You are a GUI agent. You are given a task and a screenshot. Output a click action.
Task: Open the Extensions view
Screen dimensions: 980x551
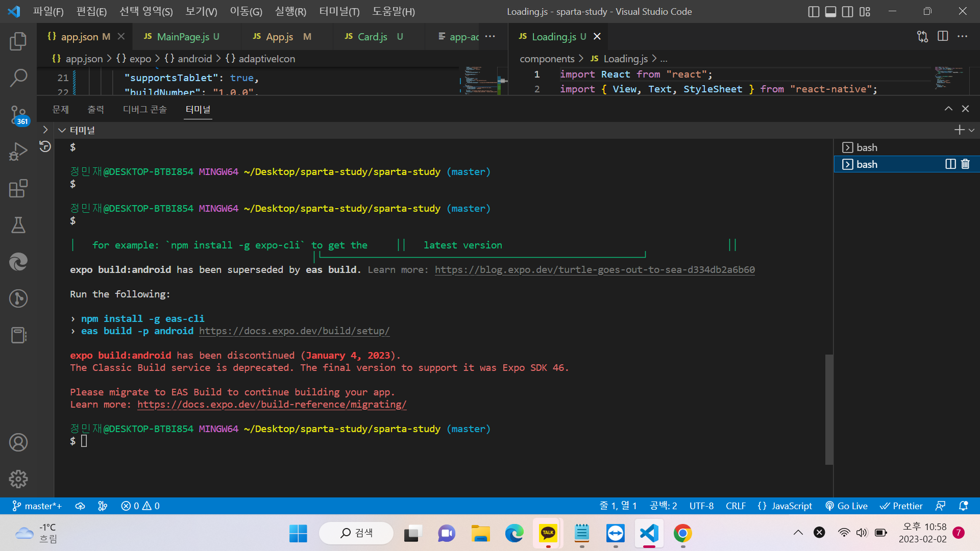pyautogui.click(x=18, y=188)
